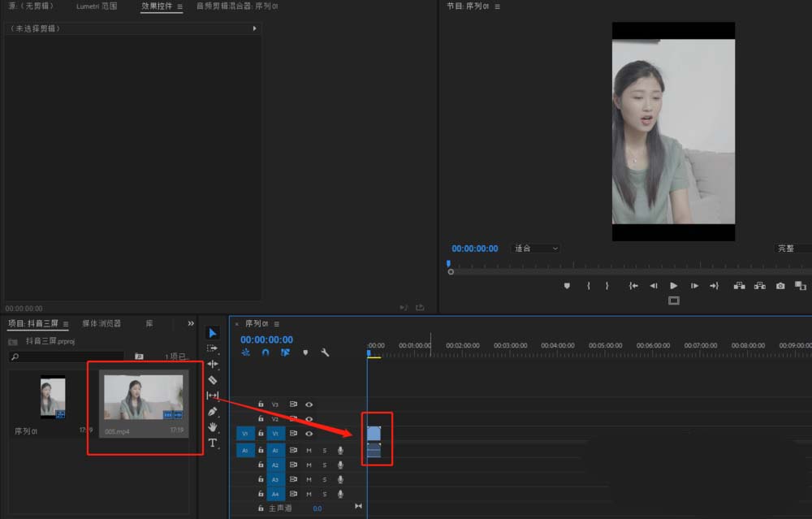The width and height of the screenshot is (812, 519).
Task: Lock video track V2 with padlock icon
Action: [260, 418]
